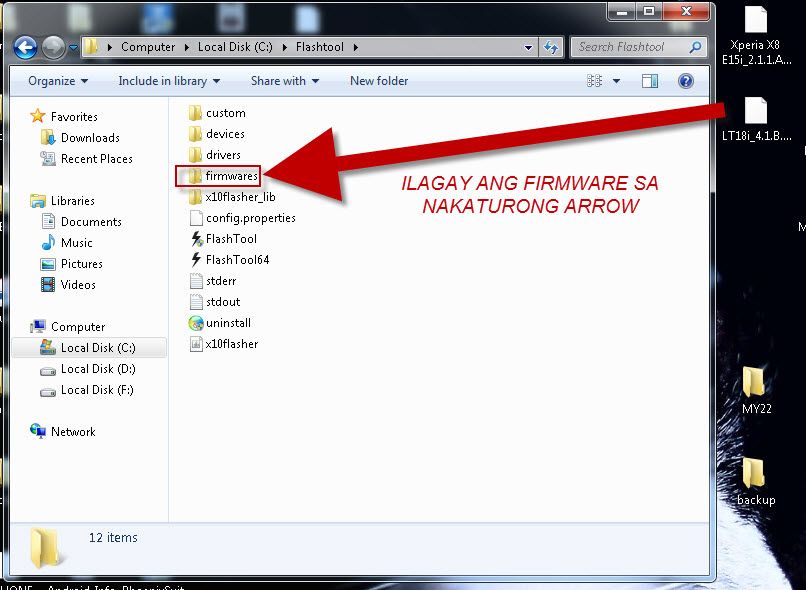Viewport: 806px width, 590px height.
Task: Expand the arrow after Local Disk (C:) breadcrumb
Action: pos(284,47)
